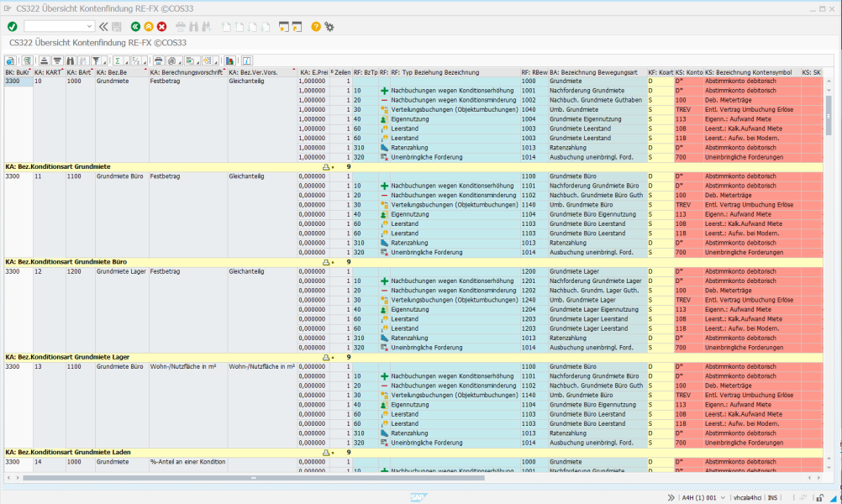
Task: Click the Subtotals icon
Action: point(136,60)
